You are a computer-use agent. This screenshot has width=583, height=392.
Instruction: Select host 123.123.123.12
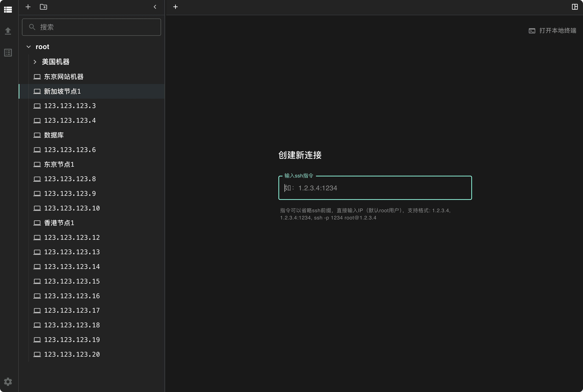coord(92,238)
